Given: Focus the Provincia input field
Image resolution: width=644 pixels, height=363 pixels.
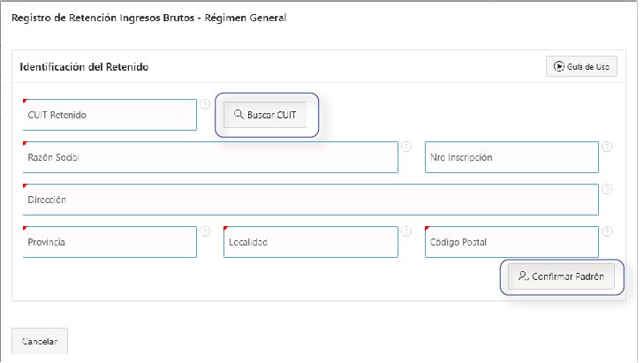Looking at the screenshot, I should 108,242.
